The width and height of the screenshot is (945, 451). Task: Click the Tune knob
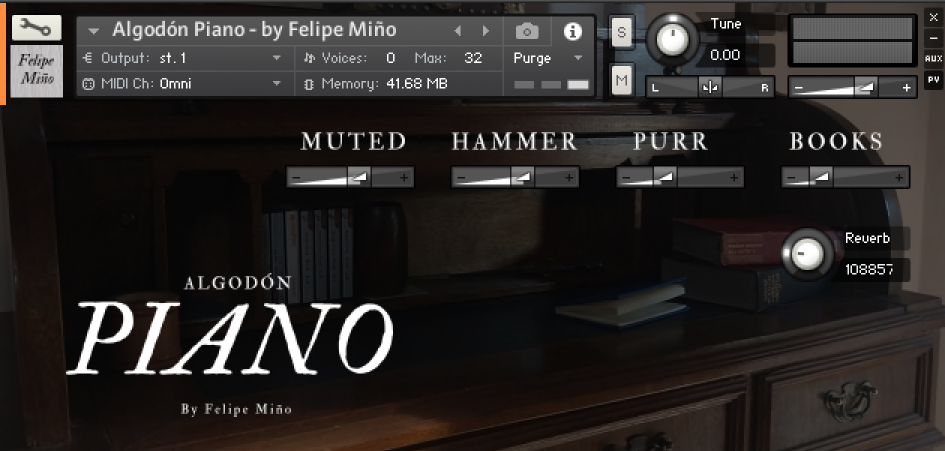[672, 40]
